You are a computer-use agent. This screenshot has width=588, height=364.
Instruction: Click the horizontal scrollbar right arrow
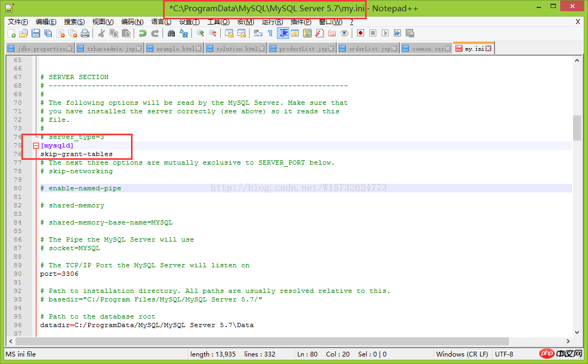(x=568, y=341)
